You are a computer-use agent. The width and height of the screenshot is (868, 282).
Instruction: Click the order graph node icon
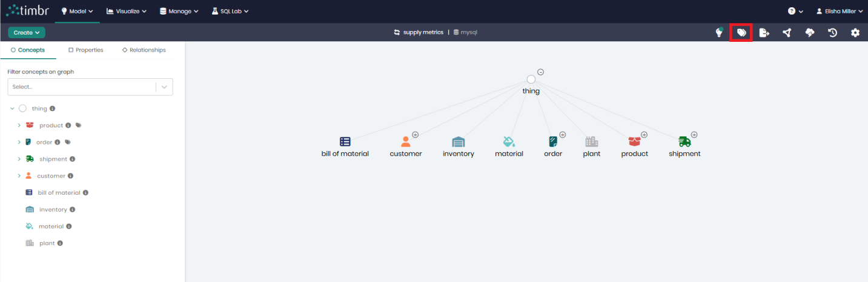tap(553, 142)
